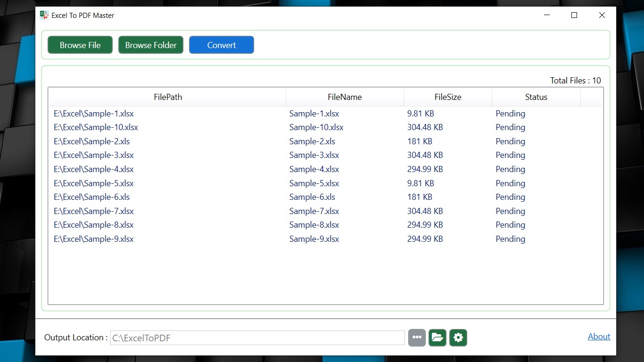
Task: Open settings via the gear icon
Action: [x=458, y=337]
